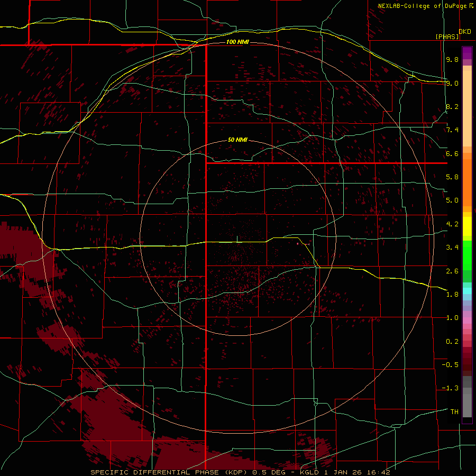The width and height of the screenshot is (476, 476).
Task: Select the 6.6 scale value
Action: point(452,153)
